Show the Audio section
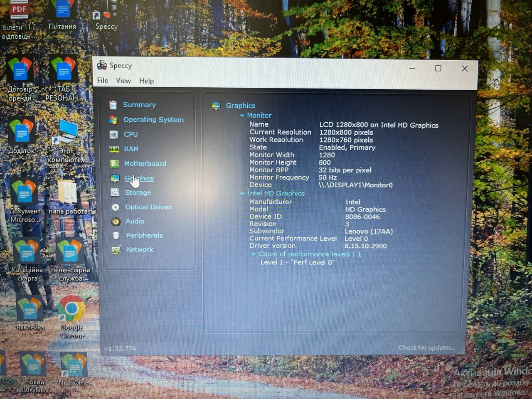The width and height of the screenshot is (532, 399). [x=135, y=222]
